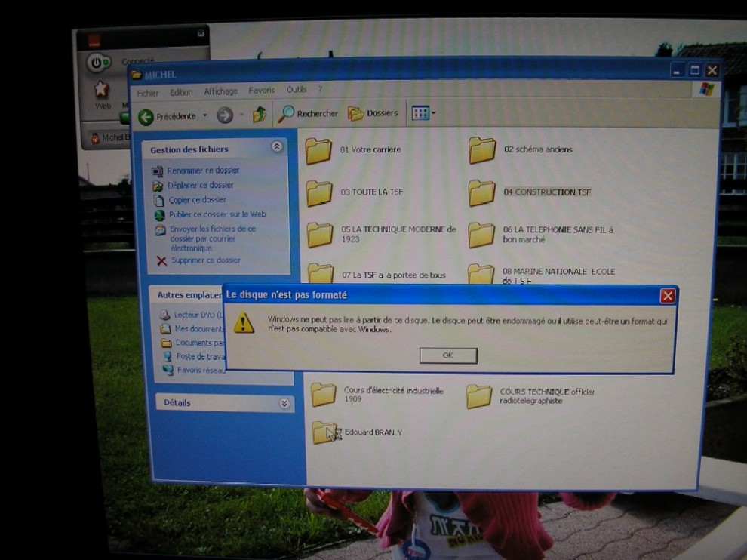Click the power button in connection widget

(97, 63)
